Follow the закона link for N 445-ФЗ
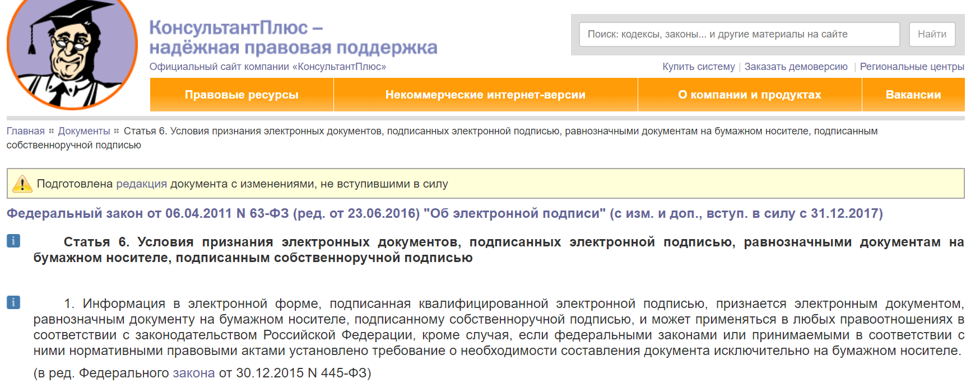The width and height of the screenshot is (980, 383). coord(193,373)
